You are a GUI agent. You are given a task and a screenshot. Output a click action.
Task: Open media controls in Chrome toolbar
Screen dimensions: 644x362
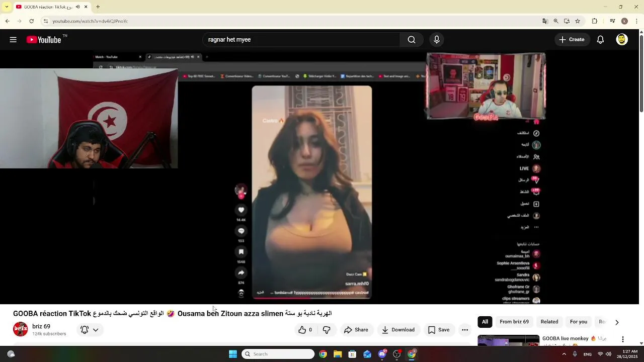pyautogui.click(x=612, y=21)
